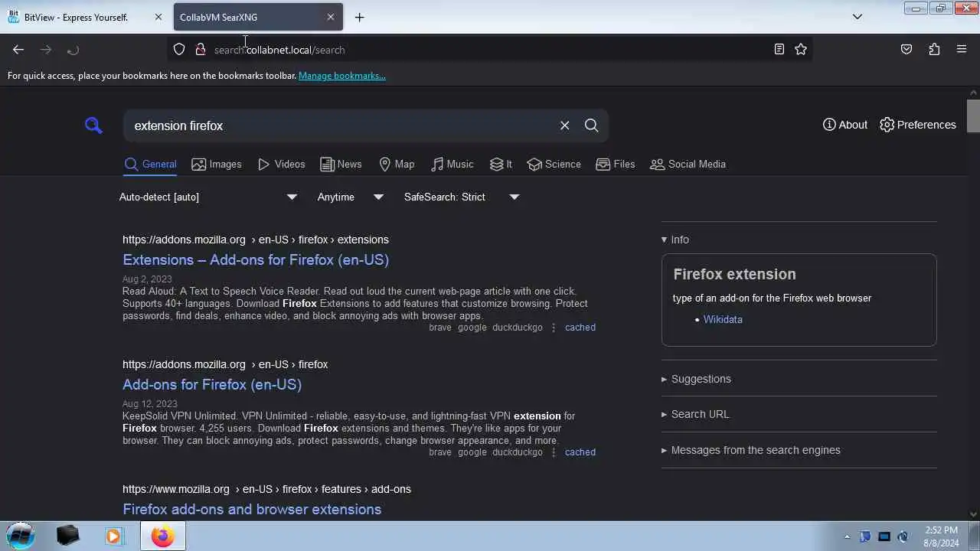
Task: Select the Music search category
Action: coord(452,165)
